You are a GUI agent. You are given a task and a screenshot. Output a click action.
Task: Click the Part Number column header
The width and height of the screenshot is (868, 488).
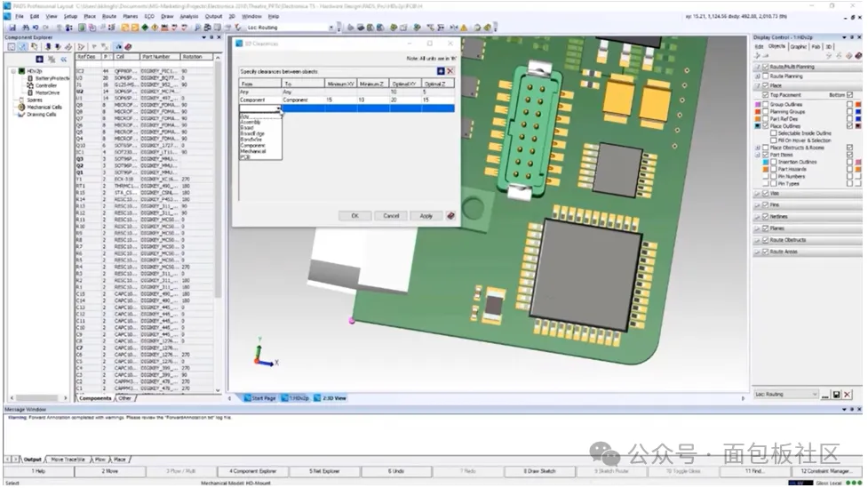pyautogui.click(x=159, y=57)
